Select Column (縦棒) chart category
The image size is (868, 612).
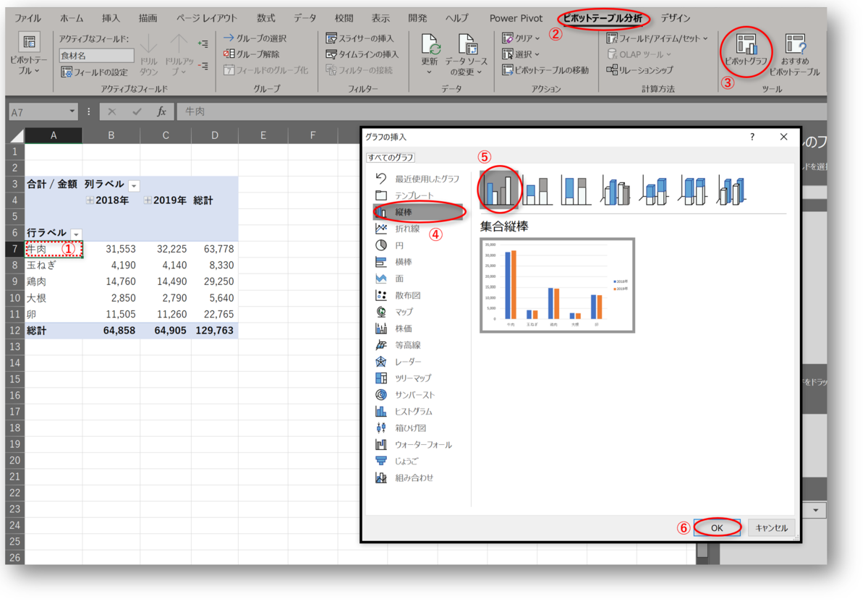(418, 212)
